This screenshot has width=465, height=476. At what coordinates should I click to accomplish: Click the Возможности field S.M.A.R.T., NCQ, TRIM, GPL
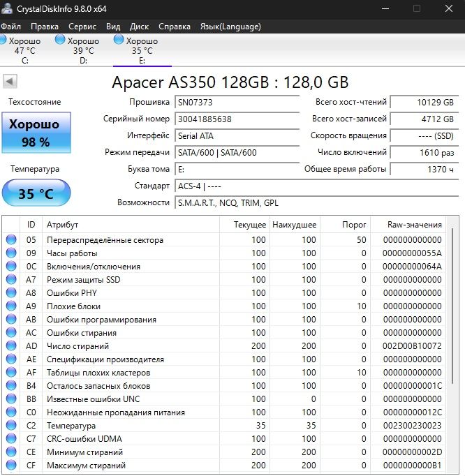point(316,202)
